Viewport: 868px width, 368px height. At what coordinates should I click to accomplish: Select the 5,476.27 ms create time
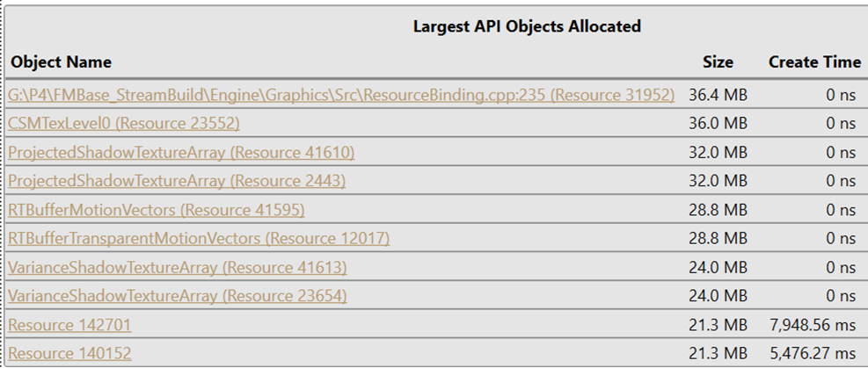813,353
